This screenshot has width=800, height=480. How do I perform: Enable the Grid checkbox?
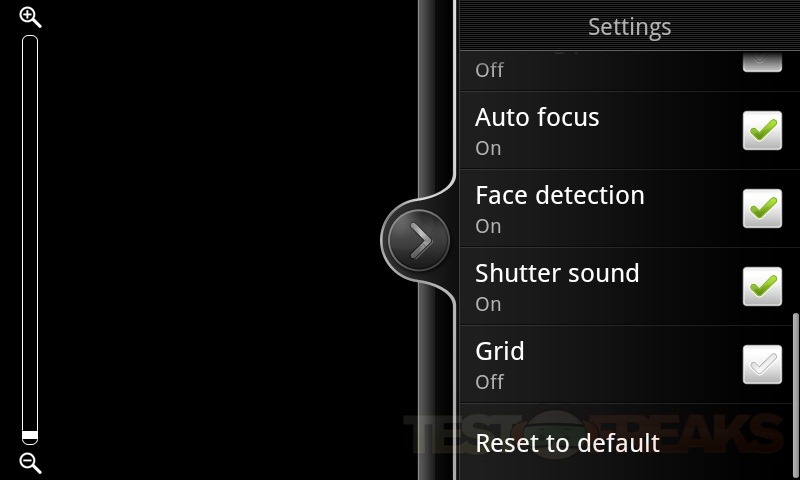(762, 365)
